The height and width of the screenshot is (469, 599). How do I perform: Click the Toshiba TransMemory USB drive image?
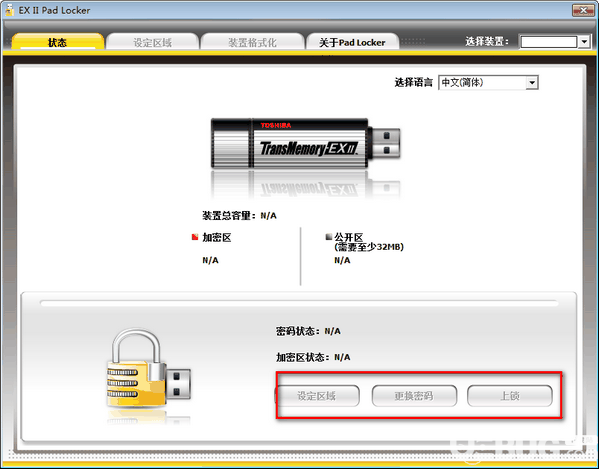(x=305, y=143)
